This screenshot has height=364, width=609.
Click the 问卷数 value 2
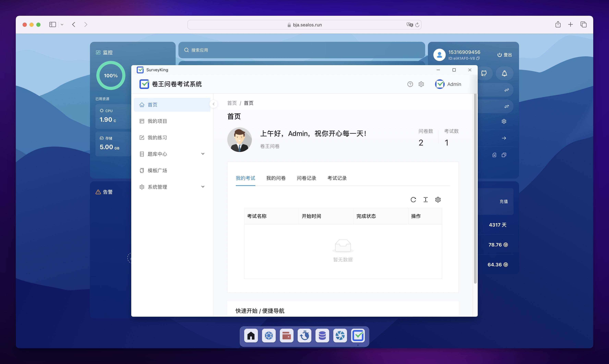point(421,143)
